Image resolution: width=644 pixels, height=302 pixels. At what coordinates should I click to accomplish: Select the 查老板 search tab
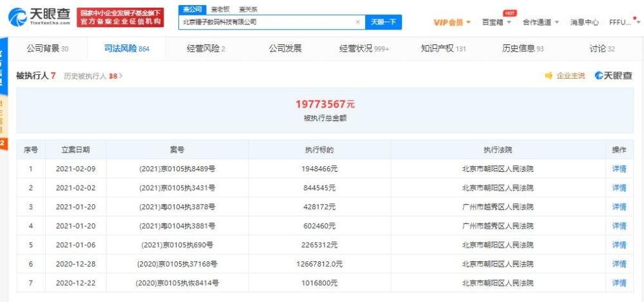tap(220, 10)
